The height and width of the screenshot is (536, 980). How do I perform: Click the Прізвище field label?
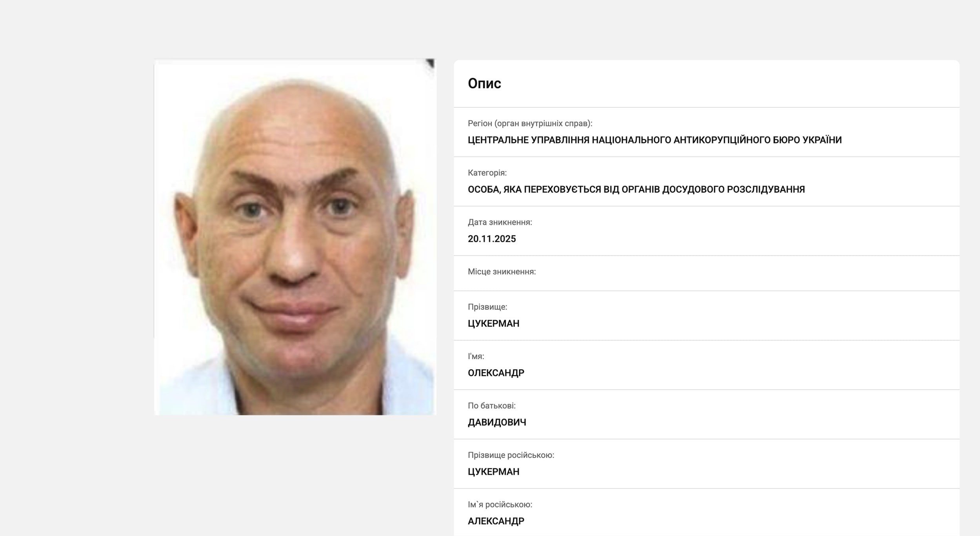pyautogui.click(x=487, y=307)
